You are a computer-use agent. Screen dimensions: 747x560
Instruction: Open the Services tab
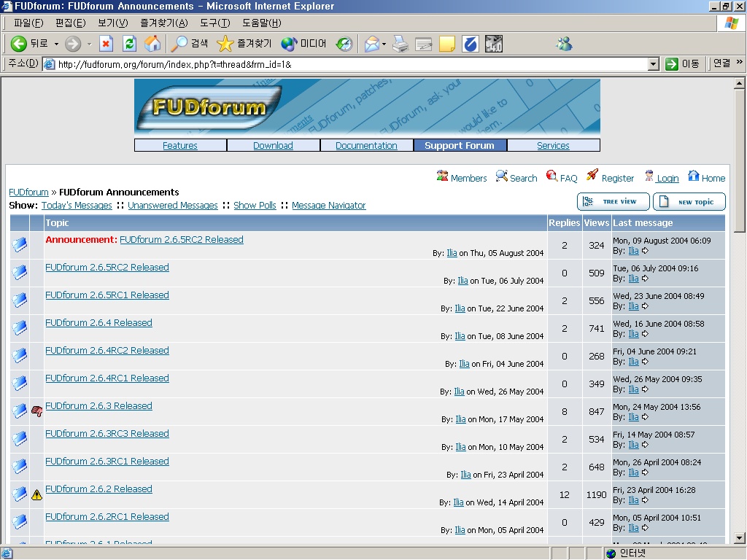pyautogui.click(x=553, y=145)
